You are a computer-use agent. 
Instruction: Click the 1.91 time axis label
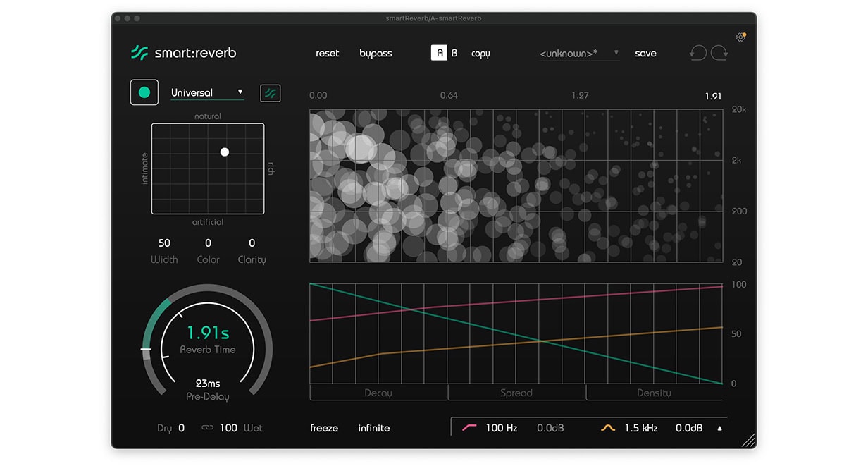tap(713, 96)
